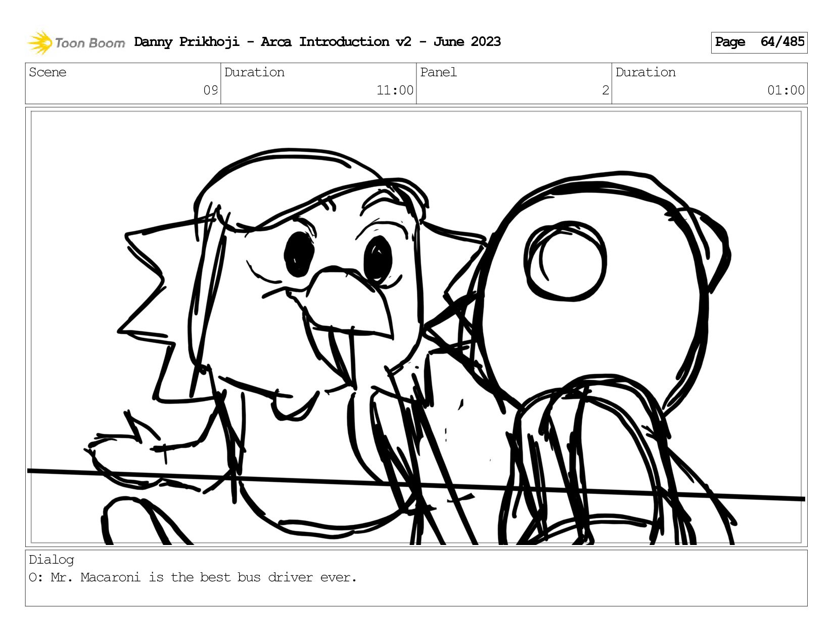Viewport: 834px width, 644px height.
Task: Select the 'Scene' header label
Action: click(48, 72)
